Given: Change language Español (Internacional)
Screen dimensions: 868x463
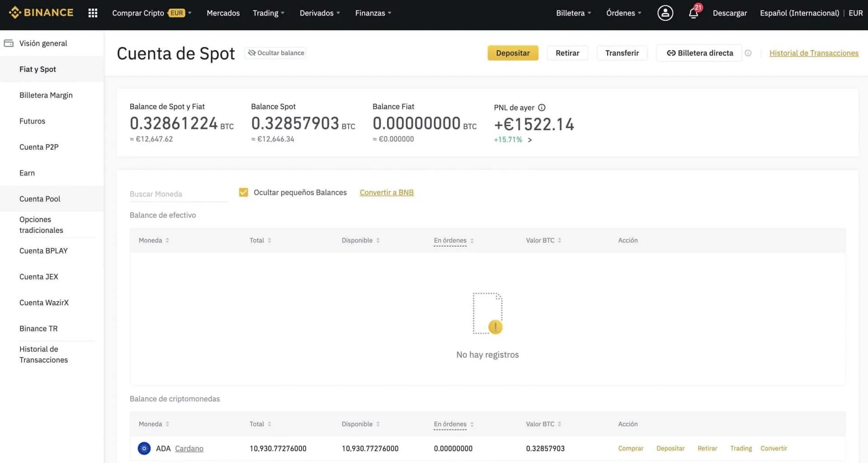Looking at the screenshot, I should click(799, 13).
